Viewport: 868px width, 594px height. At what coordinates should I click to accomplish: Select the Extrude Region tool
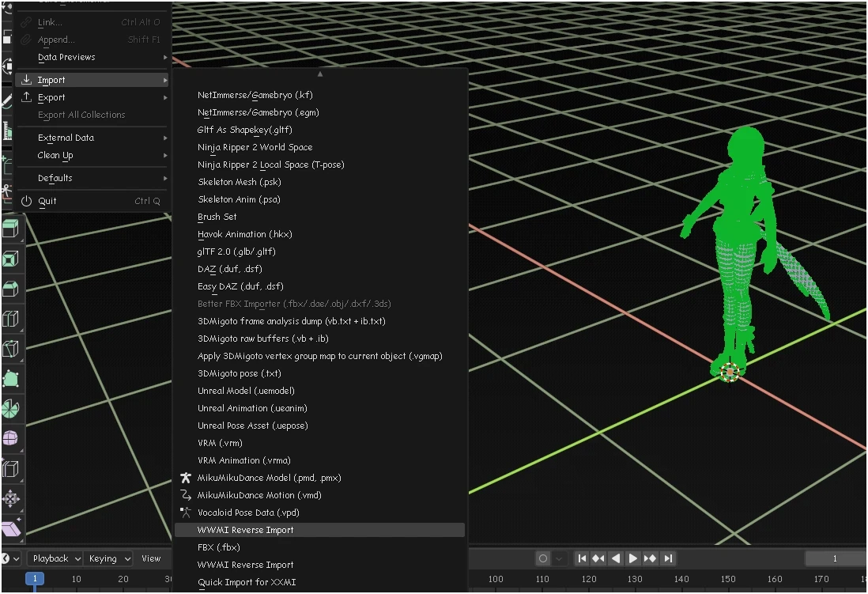[10, 229]
